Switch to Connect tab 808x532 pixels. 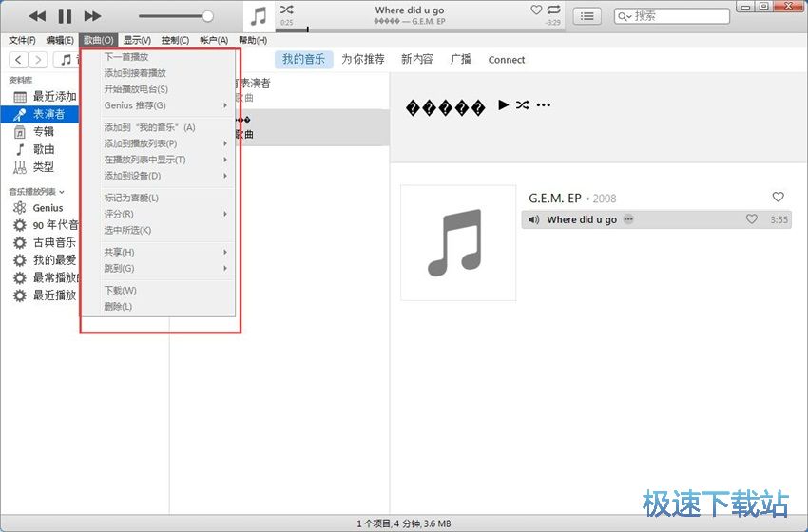tap(506, 60)
